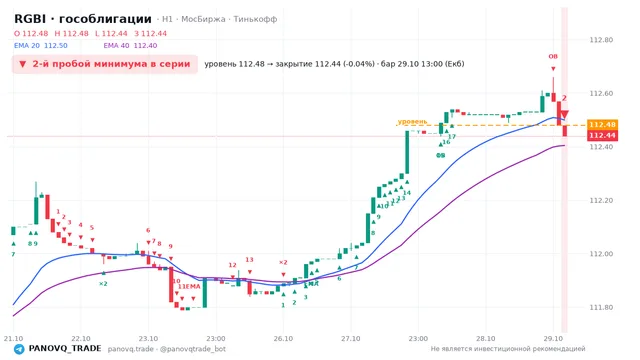Click the high value 'H 112.48'

[x=71, y=33]
